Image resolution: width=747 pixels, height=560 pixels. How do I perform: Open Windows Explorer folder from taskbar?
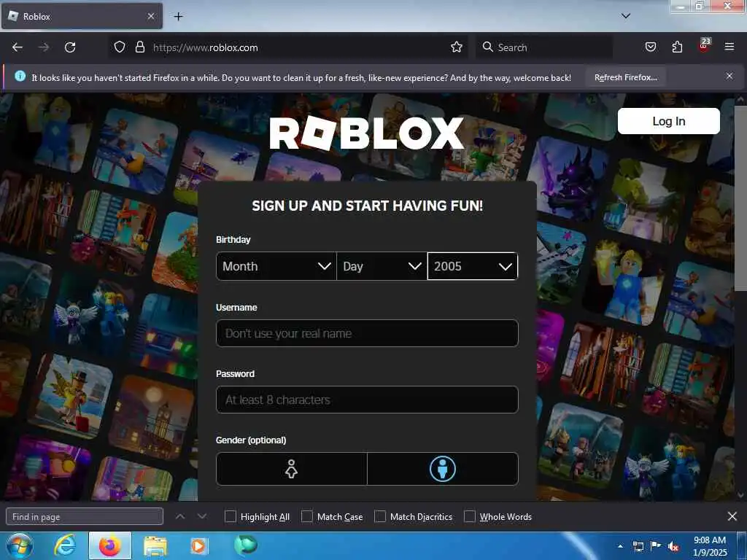click(155, 546)
